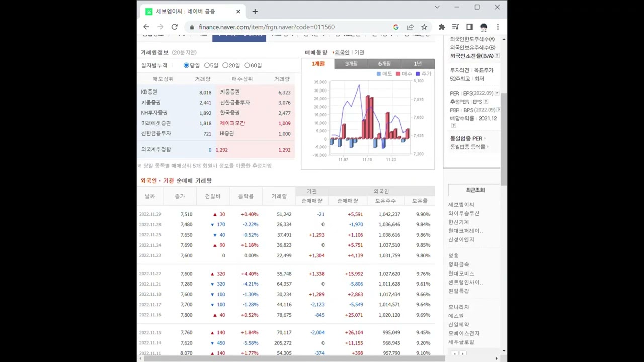Open 세우글로벌 in recent views
The height and width of the screenshot is (362, 644).
click(461, 342)
